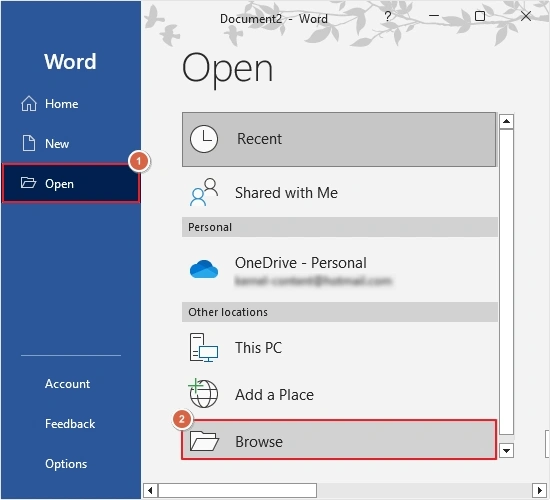Click the OneDrive cloud icon

click(x=204, y=269)
